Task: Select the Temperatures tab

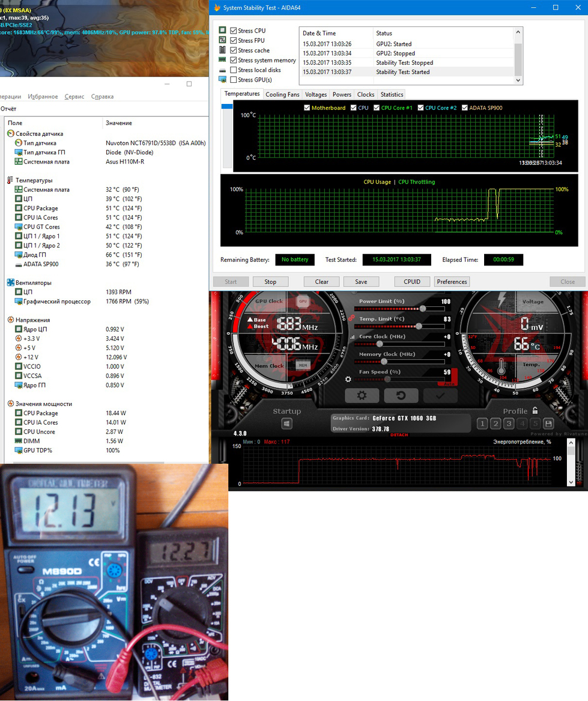Action: (242, 94)
